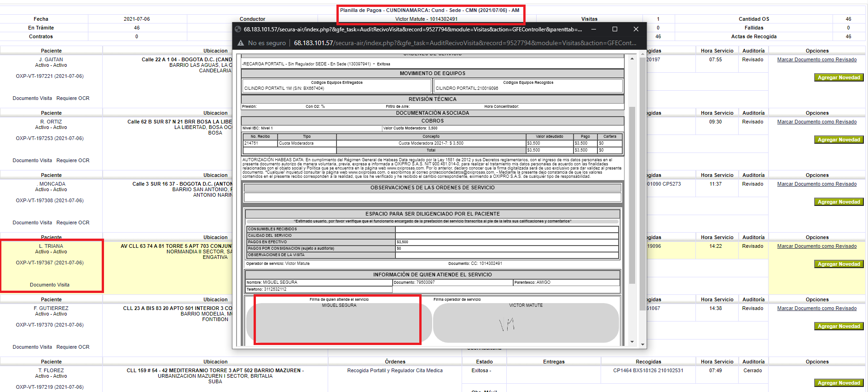Select order code OXP-VT-197253
Screen dimensions: 868x392
(x=50, y=138)
